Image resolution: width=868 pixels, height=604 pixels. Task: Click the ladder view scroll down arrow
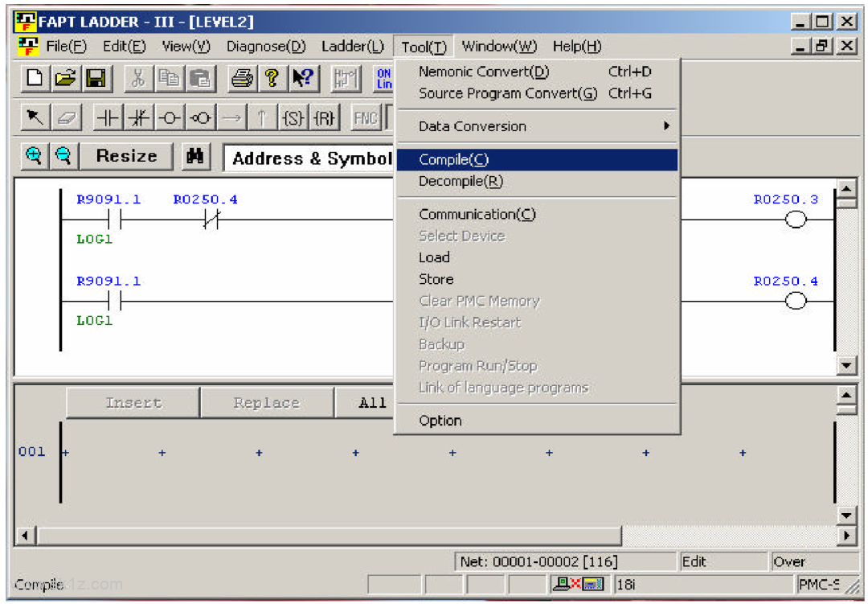[846, 364]
